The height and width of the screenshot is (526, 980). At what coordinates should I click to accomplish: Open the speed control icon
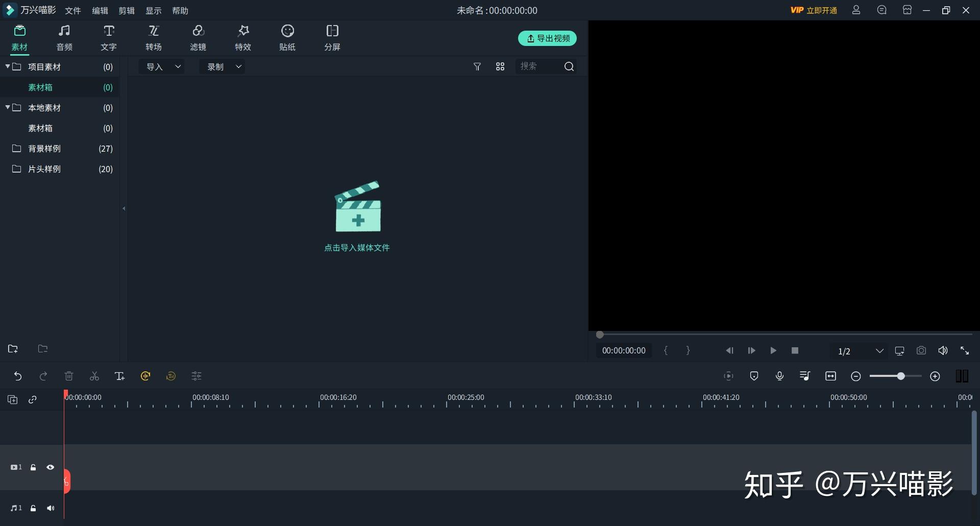point(171,376)
